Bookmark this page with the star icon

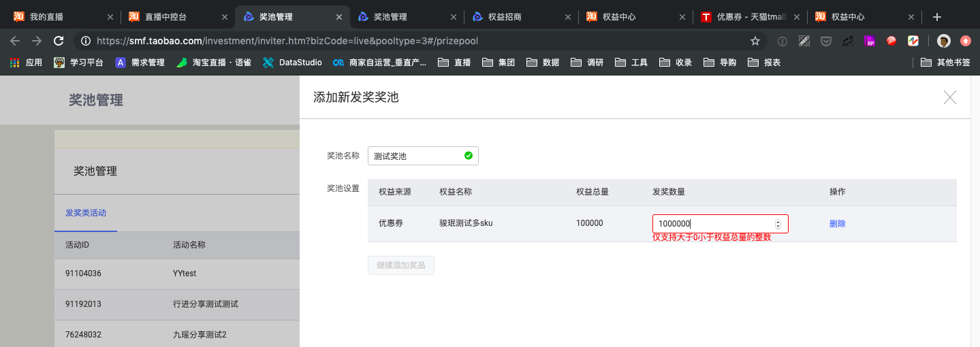click(x=755, y=41)
